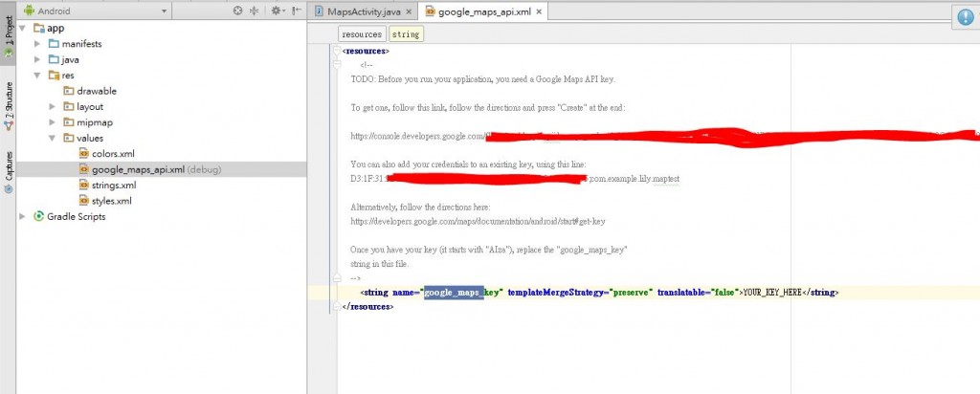The height and width of the screenshot is (394, 980).
Task: Select the google_maps_api.xml editor tab
Action: point(484,11)
